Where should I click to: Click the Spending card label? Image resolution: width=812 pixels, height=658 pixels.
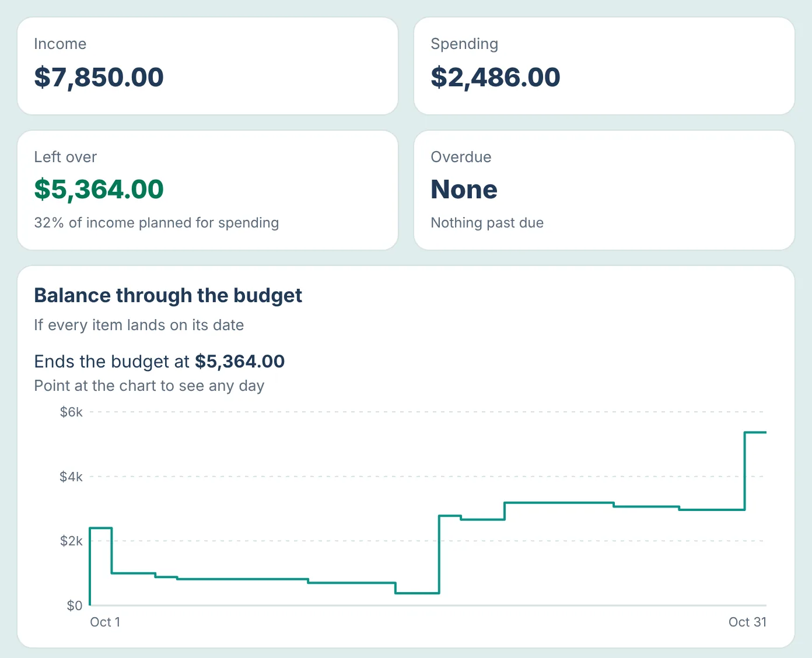pos(464,44)
